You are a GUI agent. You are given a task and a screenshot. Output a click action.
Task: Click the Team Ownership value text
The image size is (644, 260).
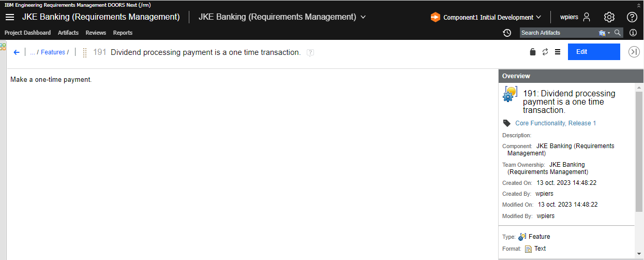548,168
